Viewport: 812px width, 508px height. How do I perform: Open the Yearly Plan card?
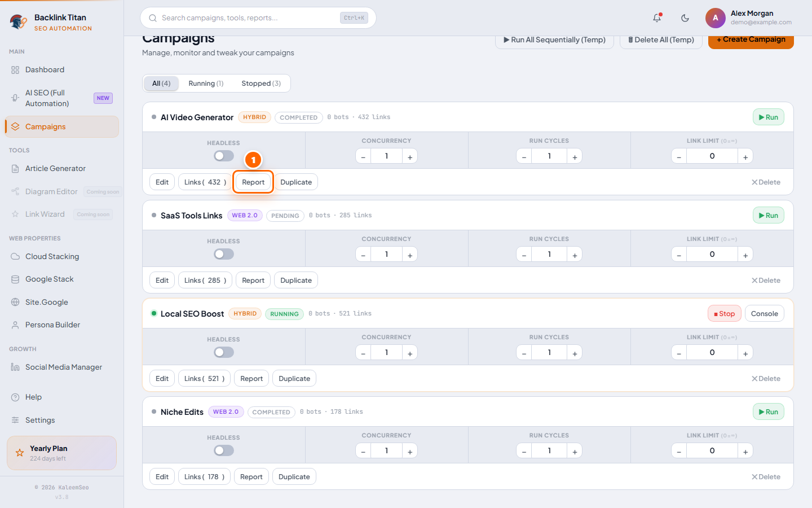pos(62,453)
